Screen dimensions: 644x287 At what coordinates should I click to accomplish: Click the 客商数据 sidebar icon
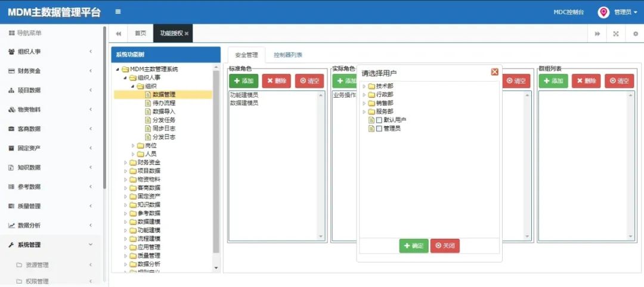coord(11,129)
